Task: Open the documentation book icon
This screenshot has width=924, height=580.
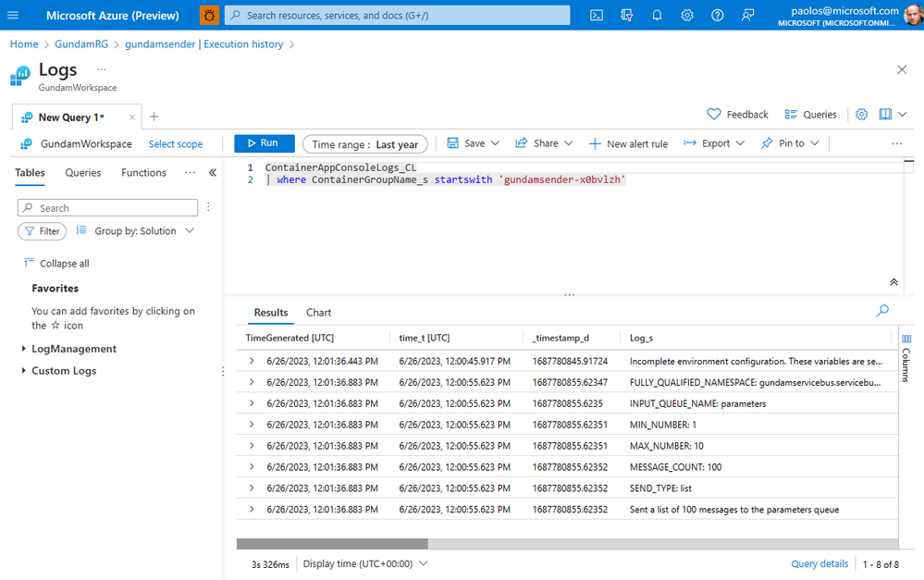Action: 885,115
